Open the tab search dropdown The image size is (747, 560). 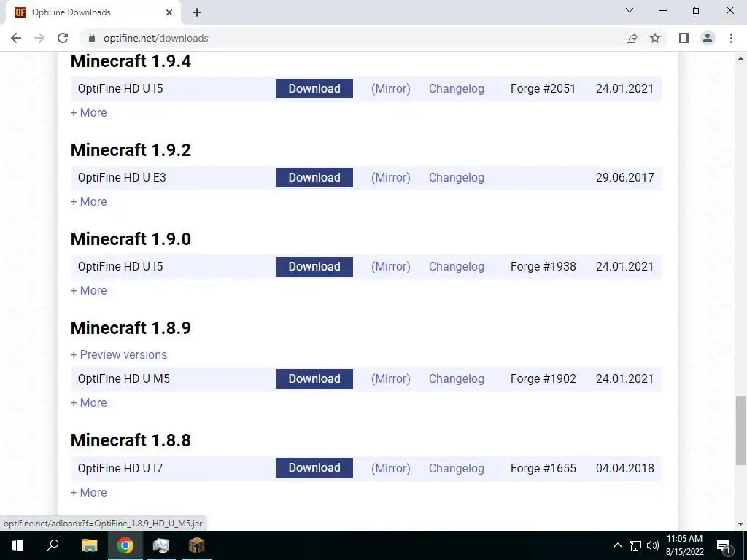[630, 10]
